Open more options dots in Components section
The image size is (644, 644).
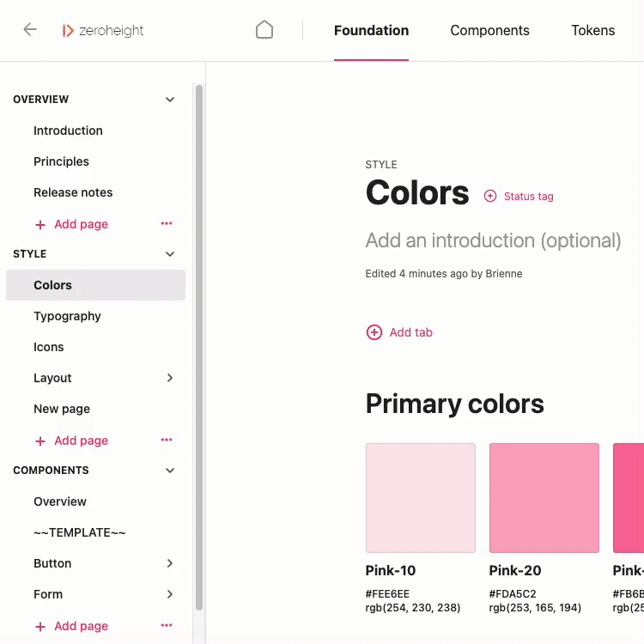point(167,625)
